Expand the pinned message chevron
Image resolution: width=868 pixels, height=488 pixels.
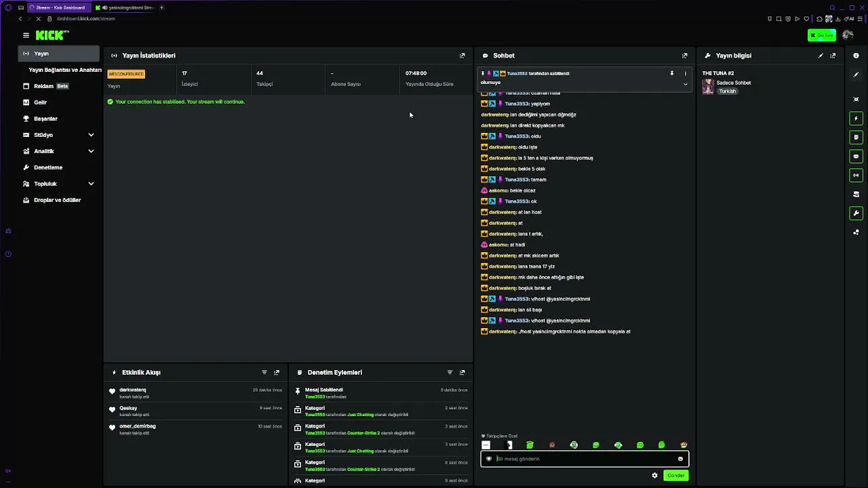coord(685,84)
